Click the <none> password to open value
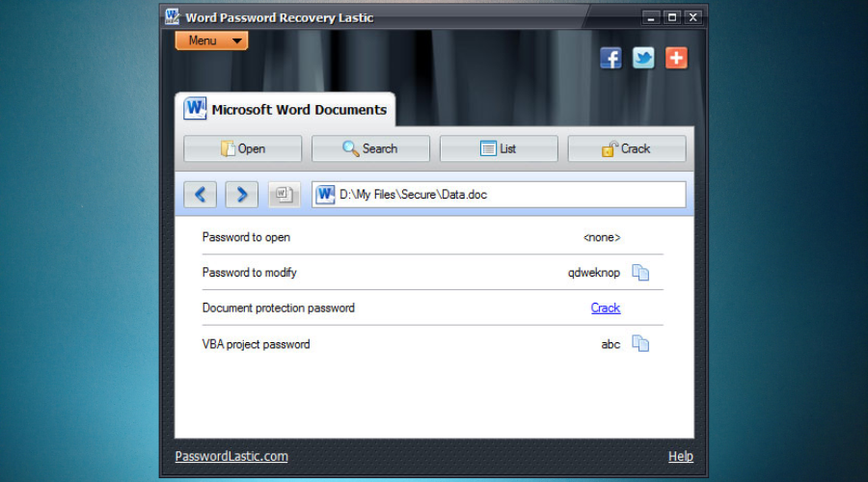The image size is (868, 482). pyautogui.click(x=602, y=237)
